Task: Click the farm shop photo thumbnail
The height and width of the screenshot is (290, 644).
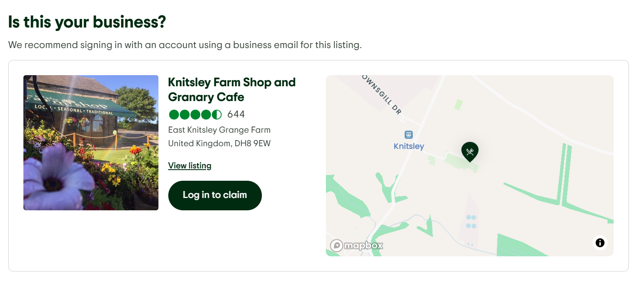Action: 91,143
